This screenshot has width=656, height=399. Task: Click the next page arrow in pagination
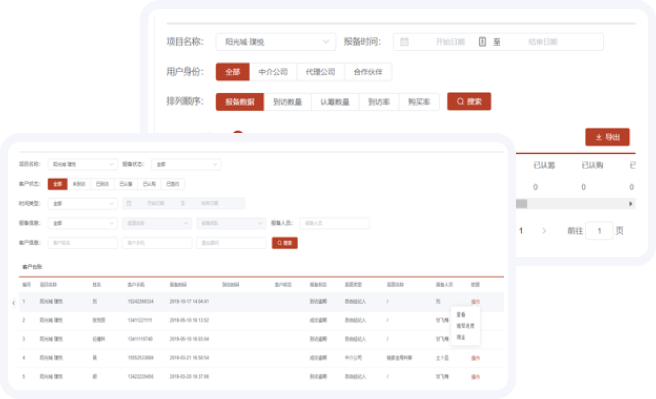click(x=544, y=231)
